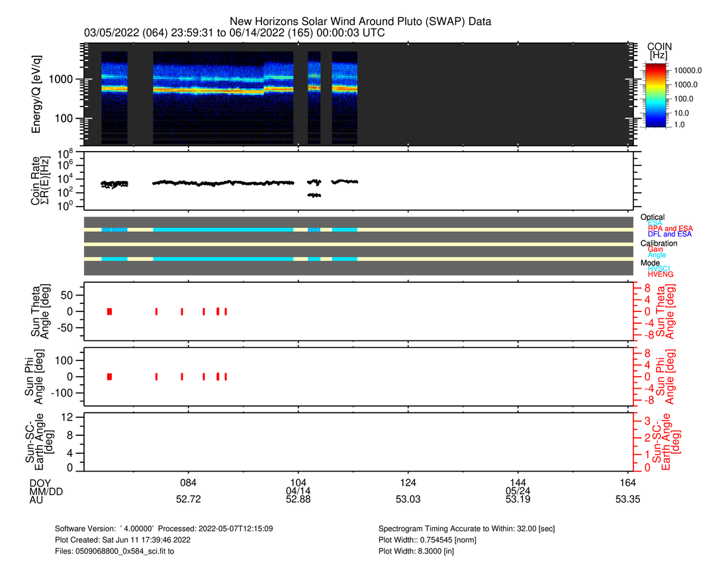Click the cyan Angle calibration legend label

point(657,255)
